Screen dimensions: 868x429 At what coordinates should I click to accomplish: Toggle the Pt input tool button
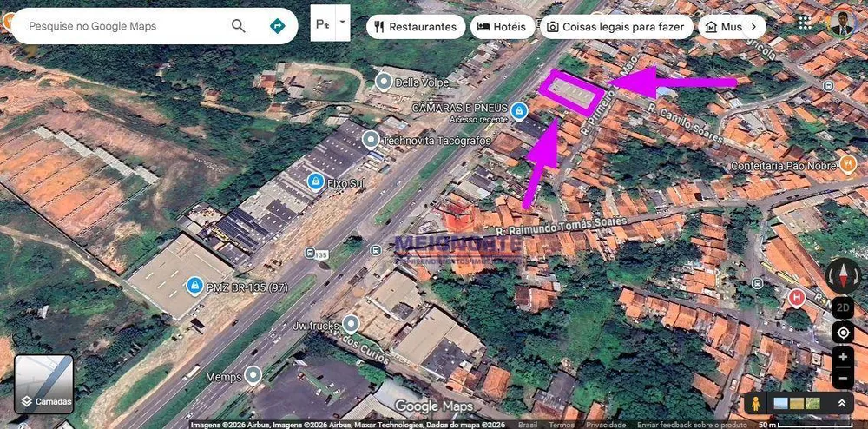click(323, 23)
